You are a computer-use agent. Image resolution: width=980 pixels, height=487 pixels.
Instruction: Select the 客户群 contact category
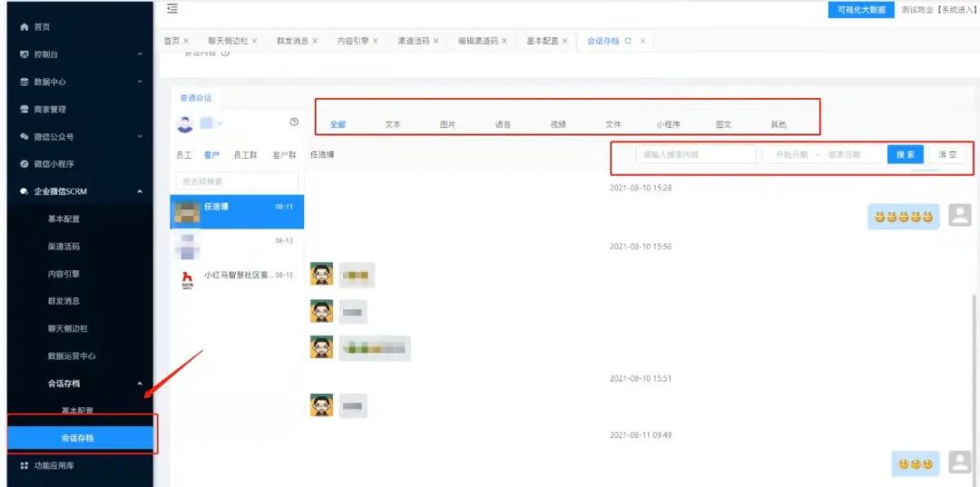pos(284,155)
